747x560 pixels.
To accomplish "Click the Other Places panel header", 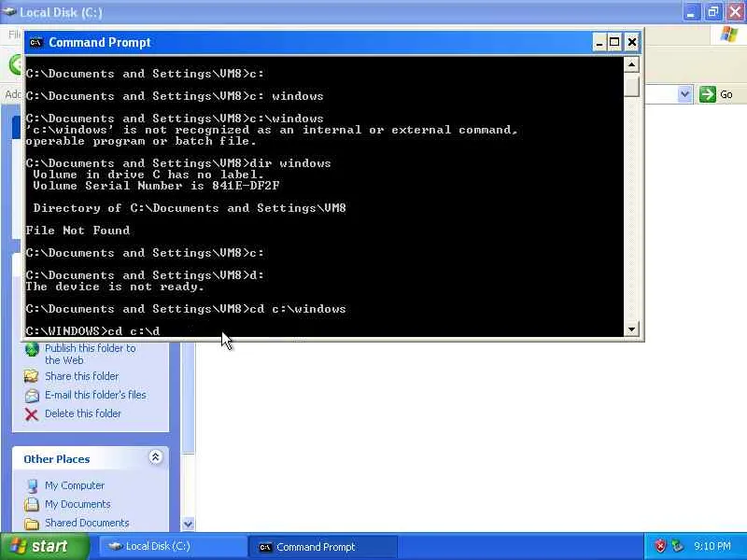I will [90, 458].
